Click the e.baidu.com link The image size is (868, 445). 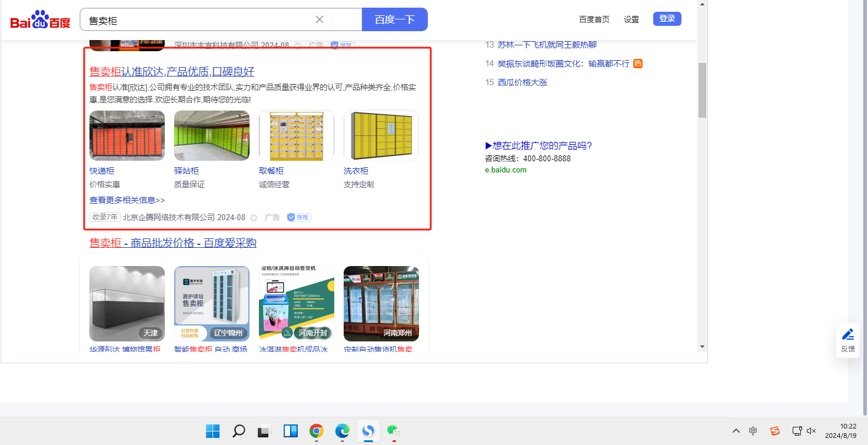[505, 170]
